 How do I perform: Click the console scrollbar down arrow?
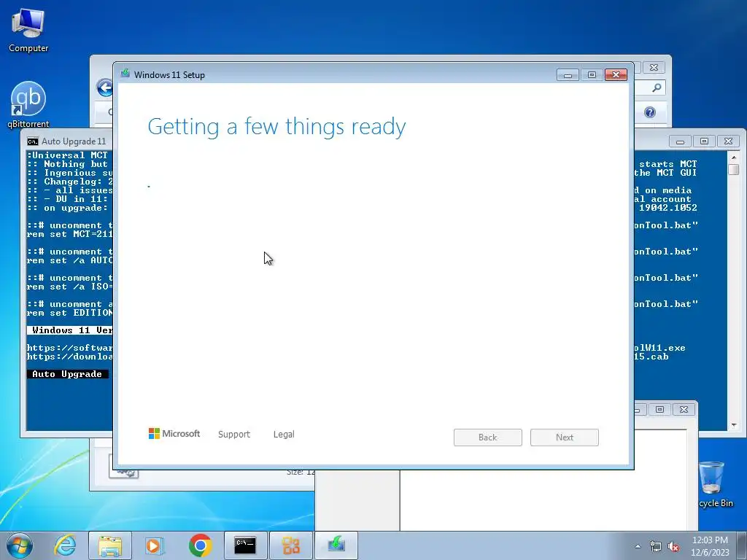click(x=734, y=425)
